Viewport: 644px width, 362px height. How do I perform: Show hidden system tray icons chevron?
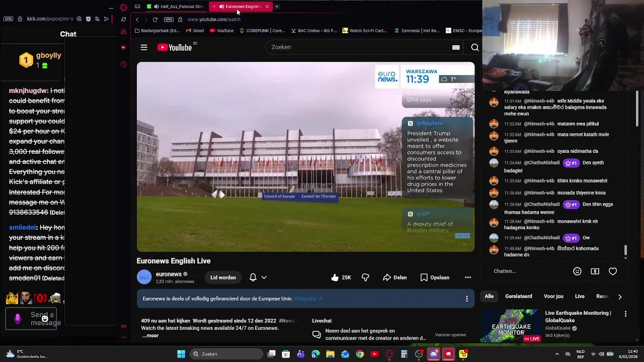[x=557, y=354]
